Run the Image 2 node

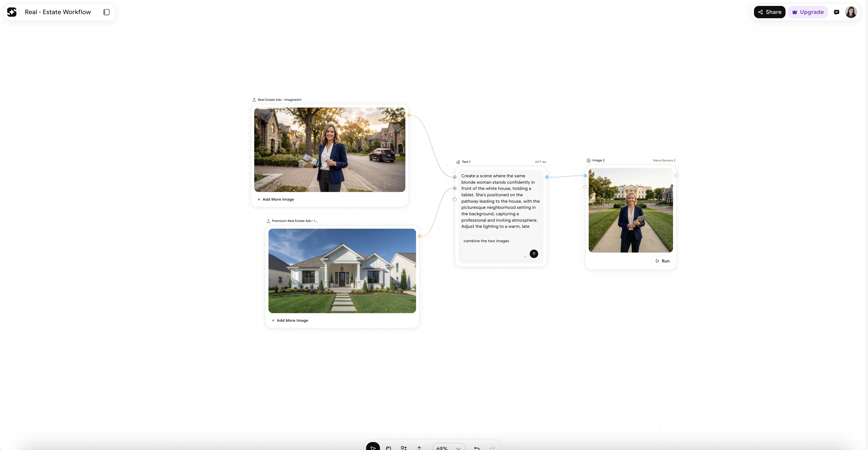[x=663, y=261]
